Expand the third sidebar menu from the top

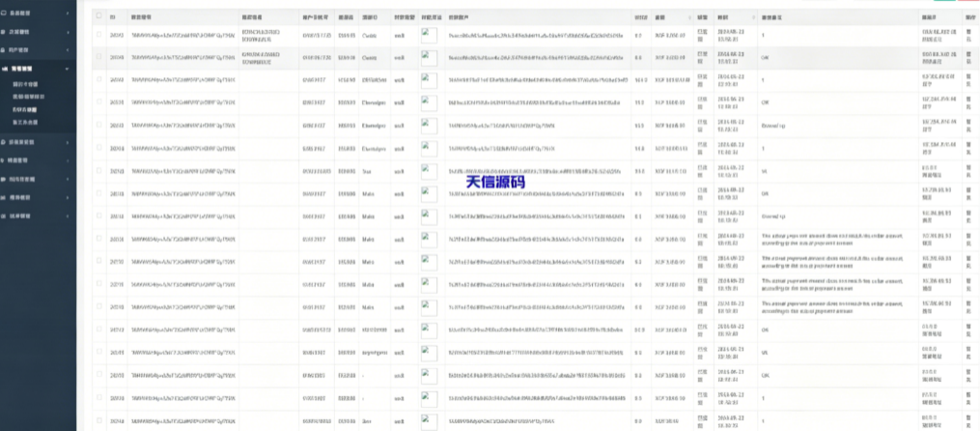(x=38, y=49)
